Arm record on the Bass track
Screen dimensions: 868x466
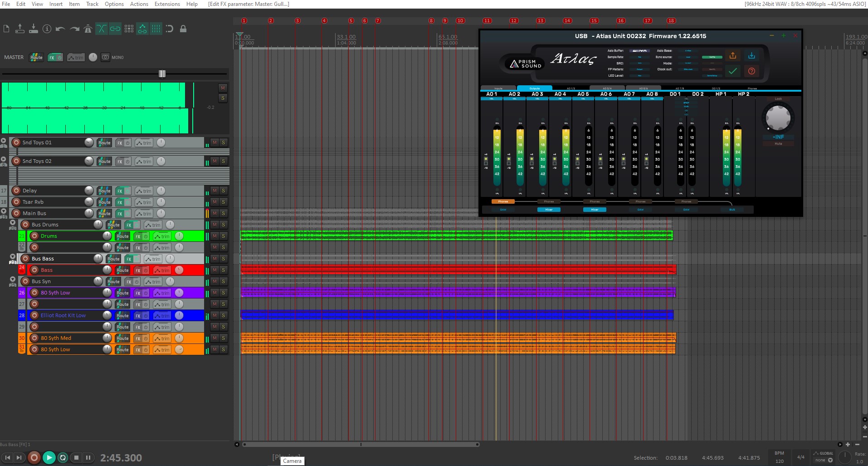(x=34, y=270)
